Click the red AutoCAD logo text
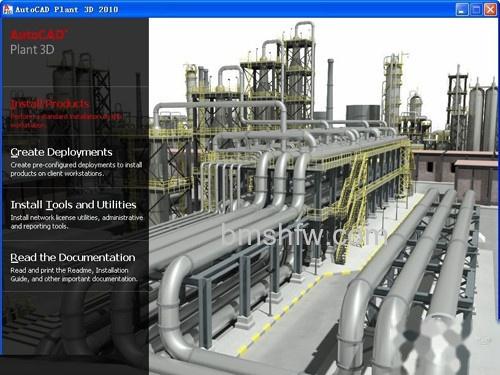This screenshot has width=500, height=375. coord(38,35)
